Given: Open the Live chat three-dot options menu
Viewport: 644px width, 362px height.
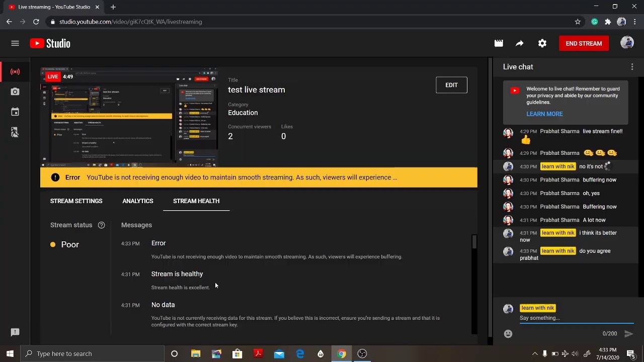Looking at the screenshot, I should [x=632, y=67].
